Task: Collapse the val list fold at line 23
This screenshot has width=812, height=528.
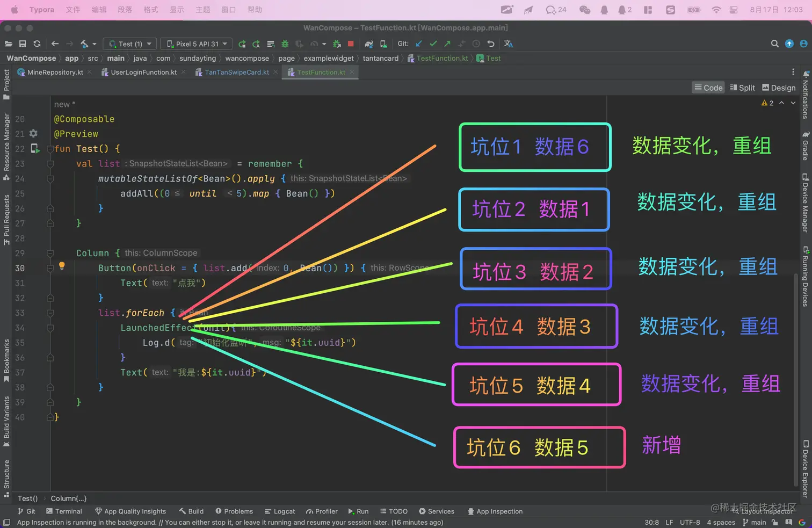Action: click(x=50, y=164)
